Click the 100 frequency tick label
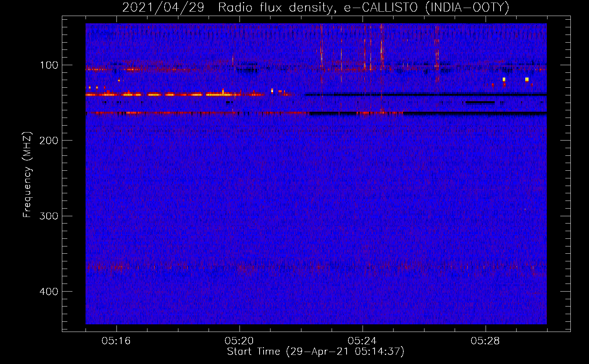Image resolution: width=589 pixels, height=364 pixels. 49,65
